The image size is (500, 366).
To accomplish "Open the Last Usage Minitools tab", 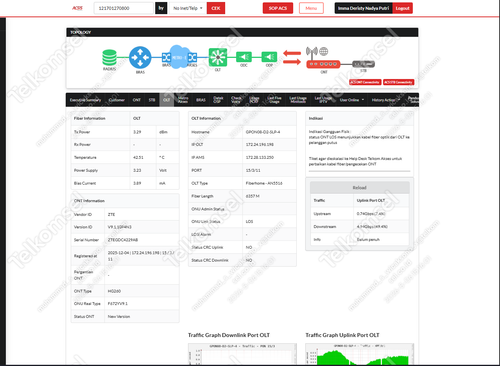I will tap(298, 100).
